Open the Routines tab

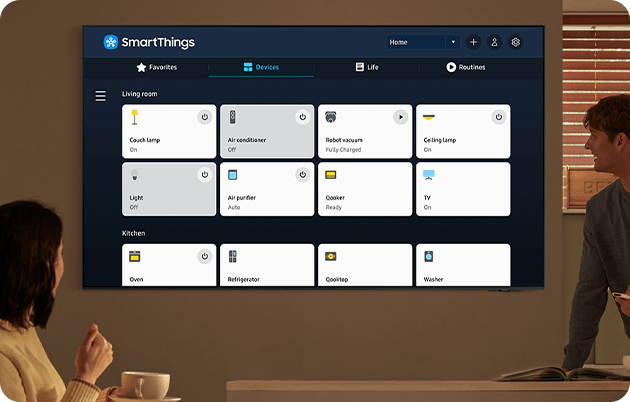pyautogui.click(x=466, y=68)
